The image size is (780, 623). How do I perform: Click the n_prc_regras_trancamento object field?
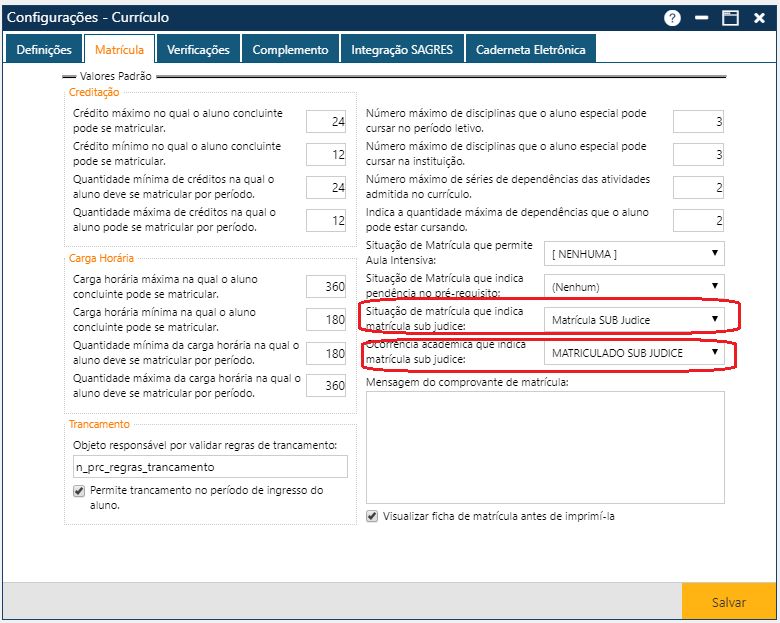pyautogui.click(x=210, y=467)
